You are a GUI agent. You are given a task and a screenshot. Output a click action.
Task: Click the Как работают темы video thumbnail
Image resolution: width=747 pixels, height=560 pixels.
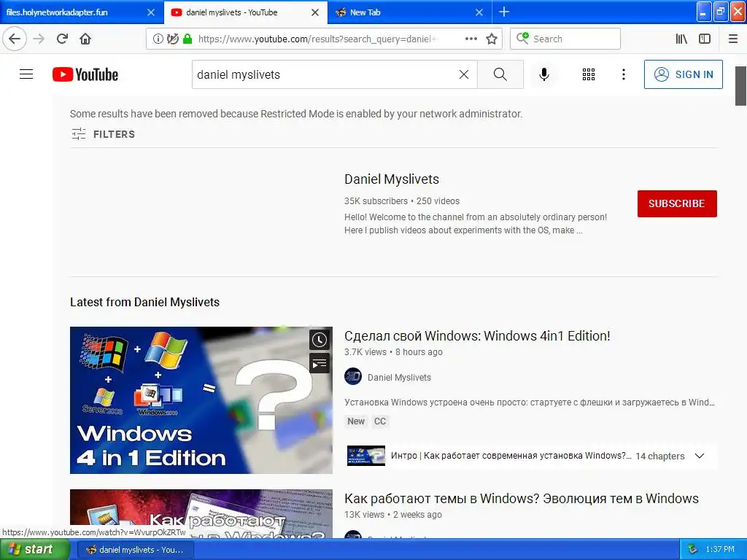tap(201, 514)
